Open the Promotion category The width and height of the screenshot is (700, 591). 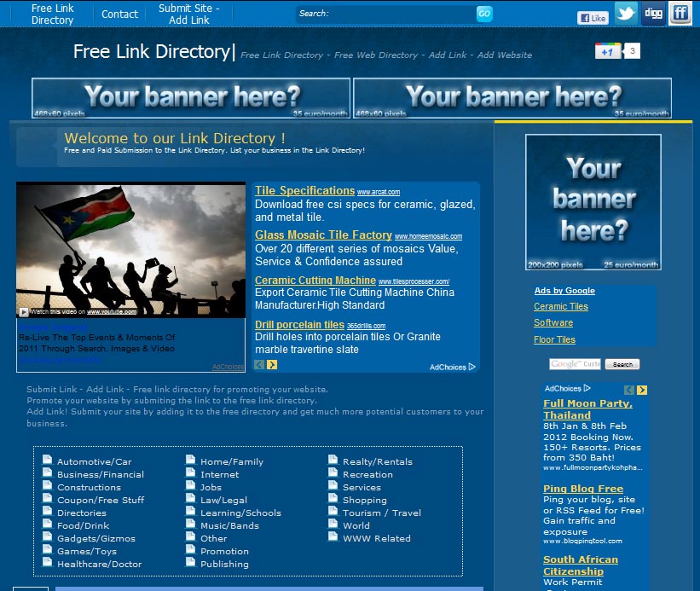[x=224, y=551]
